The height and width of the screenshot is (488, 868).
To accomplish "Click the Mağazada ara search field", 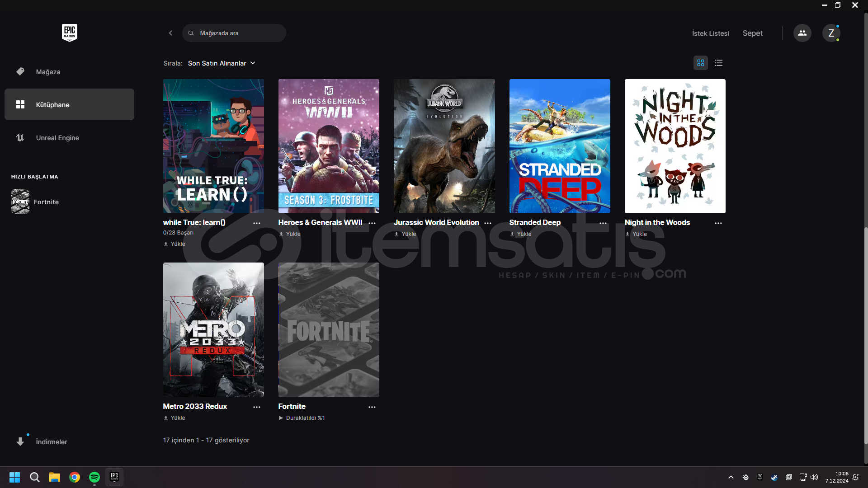I will 234,33.
